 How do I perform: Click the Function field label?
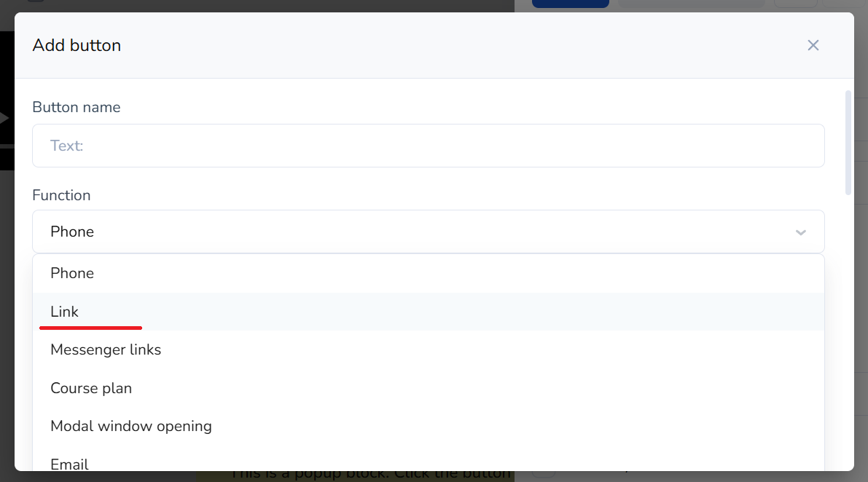click(61, 195)
